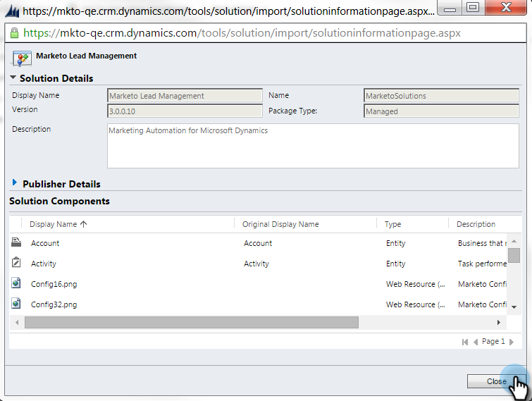Click the horizontal scroll right arrow

point(498,322)
